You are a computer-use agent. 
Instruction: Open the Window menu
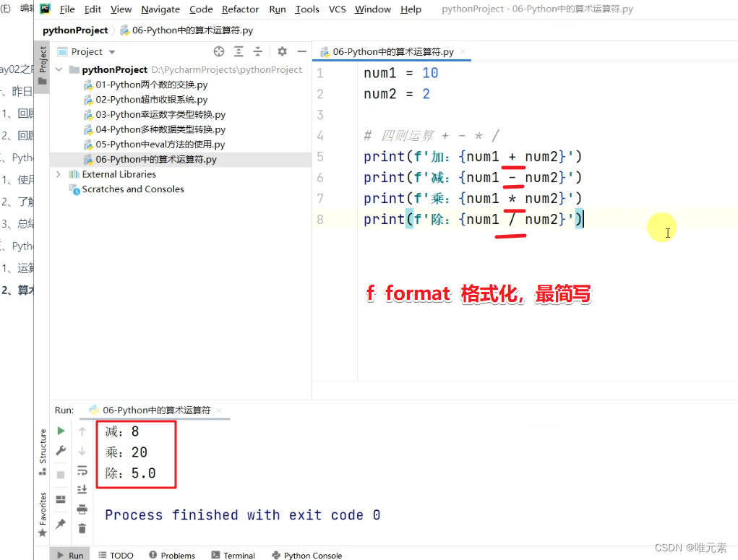373,9
